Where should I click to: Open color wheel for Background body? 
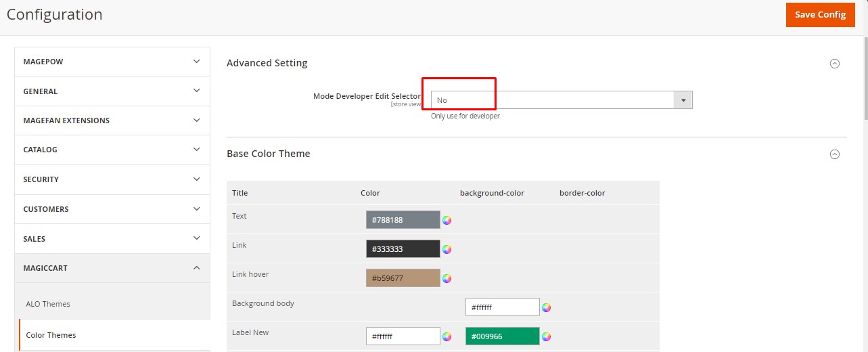coord(546,307)
